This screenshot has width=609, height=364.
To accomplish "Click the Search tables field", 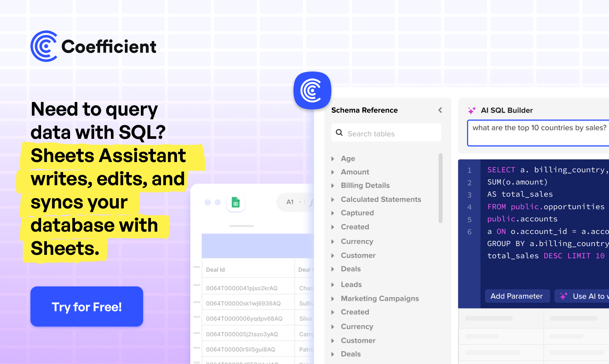I will (x=386, y=133).
